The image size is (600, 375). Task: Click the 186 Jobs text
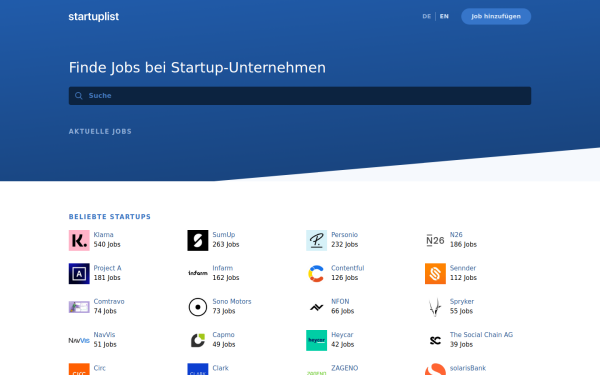[463, 244]
